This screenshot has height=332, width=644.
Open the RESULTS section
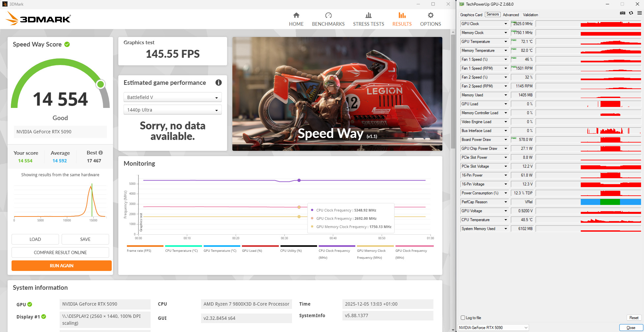(402, 19)
